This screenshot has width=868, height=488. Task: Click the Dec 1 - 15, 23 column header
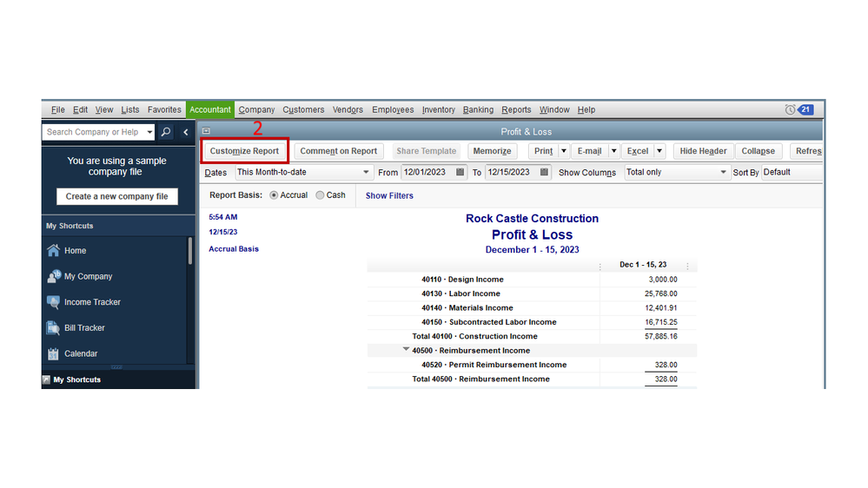(x=643, y=265)
